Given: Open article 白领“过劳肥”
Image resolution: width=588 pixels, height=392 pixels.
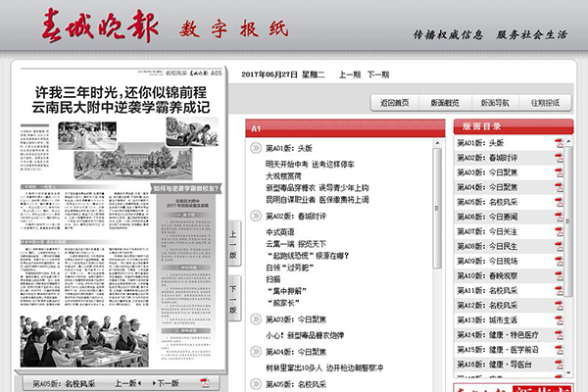Looking at the screenshot, I should (x=290, y=268).
